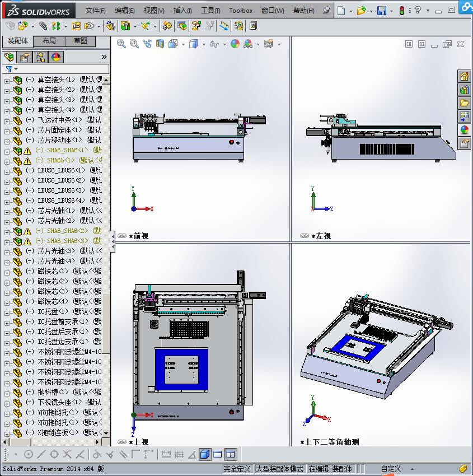Switch to the 草图 tab
The height and width of the screenshot is (476, 473).
click(81, 41)
